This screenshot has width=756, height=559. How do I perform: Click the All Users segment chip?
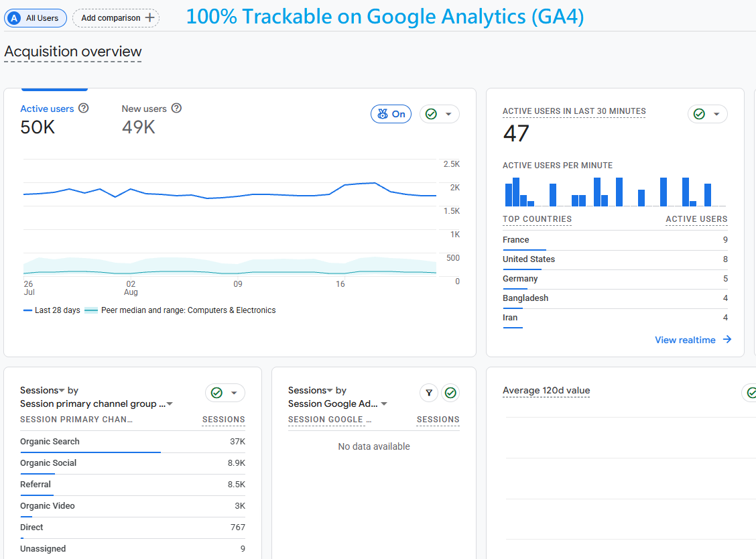[x=36, y=18]
